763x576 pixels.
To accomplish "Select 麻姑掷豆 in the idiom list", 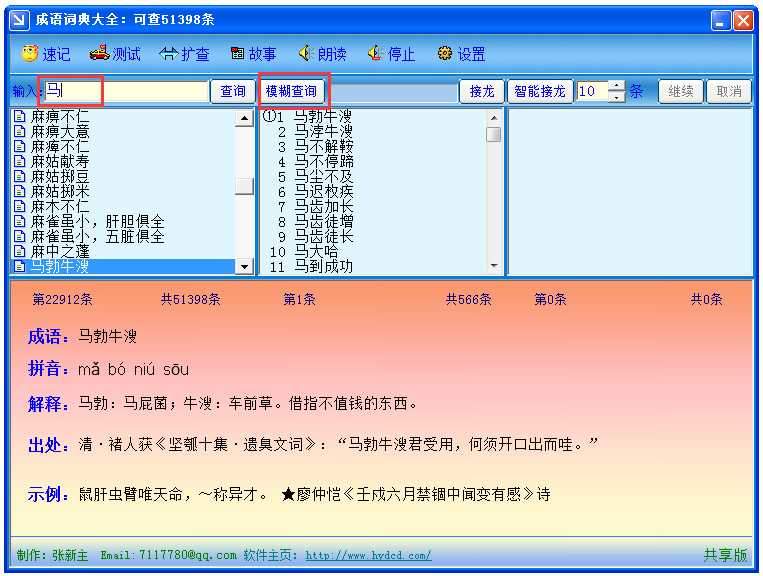I will [60, 176].
